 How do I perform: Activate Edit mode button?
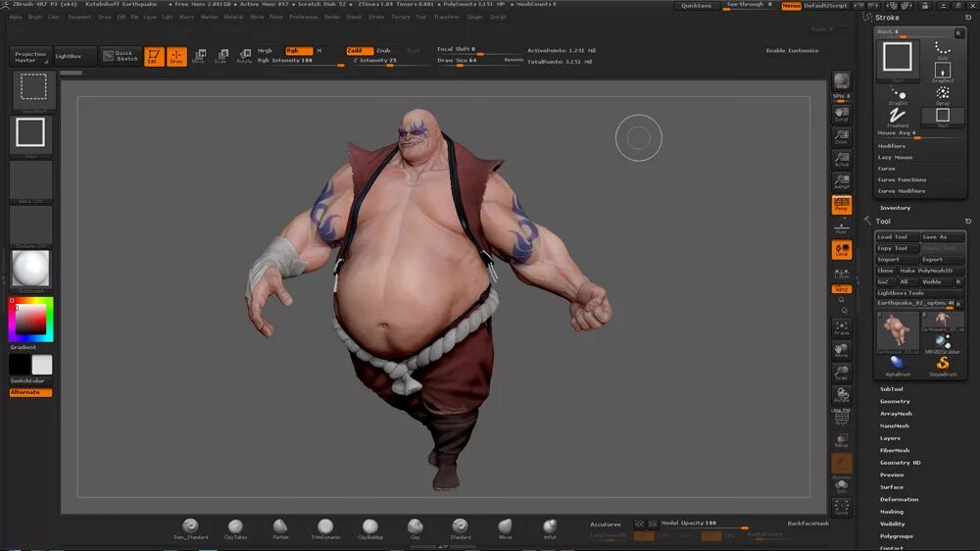tap(154, 56)
